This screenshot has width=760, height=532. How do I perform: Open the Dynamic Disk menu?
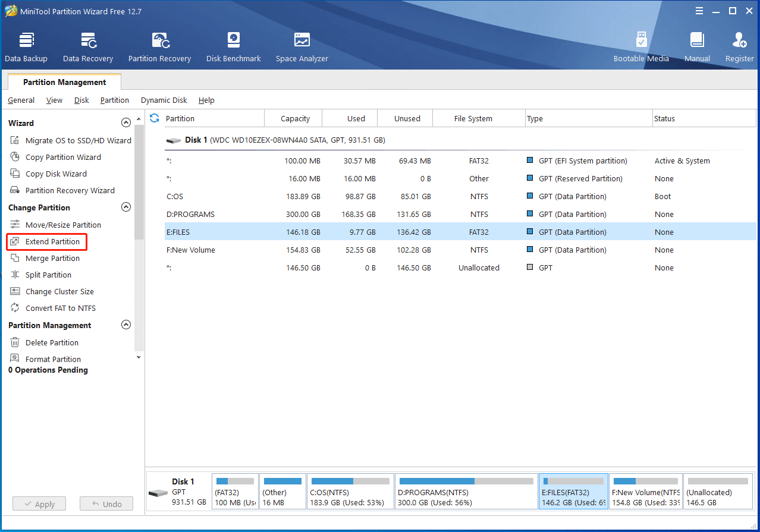(164, 100)
